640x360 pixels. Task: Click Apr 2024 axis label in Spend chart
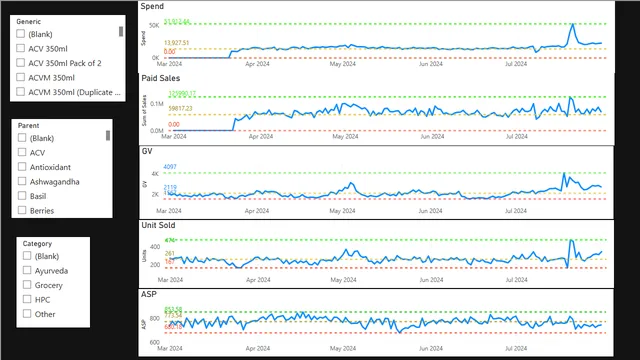257,64
